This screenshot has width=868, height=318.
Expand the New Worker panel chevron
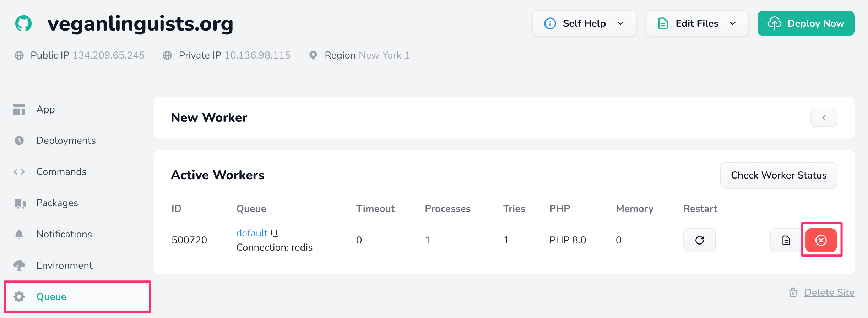click(824, 118)
